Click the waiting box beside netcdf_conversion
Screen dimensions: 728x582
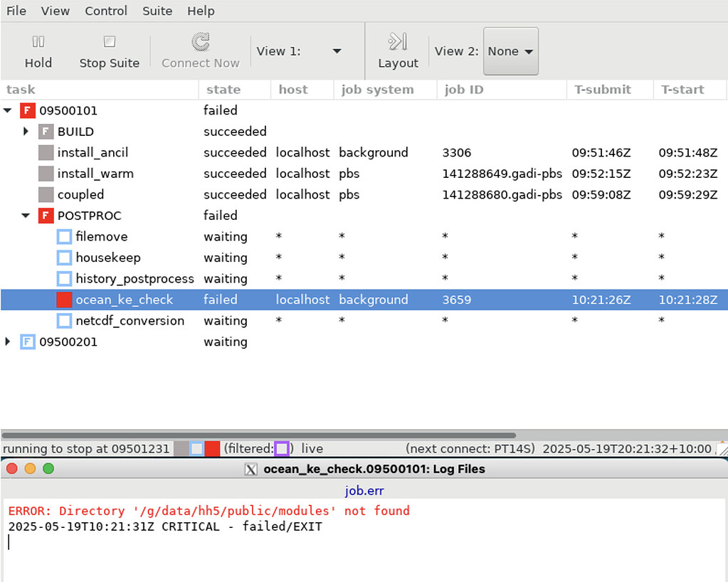pyautogui.click(x=63, y=321)
